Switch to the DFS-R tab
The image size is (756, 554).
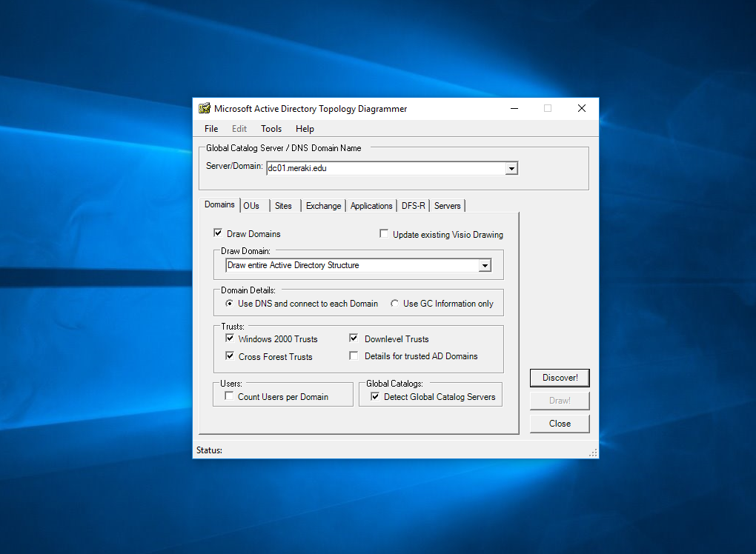[x=413, y=206]
